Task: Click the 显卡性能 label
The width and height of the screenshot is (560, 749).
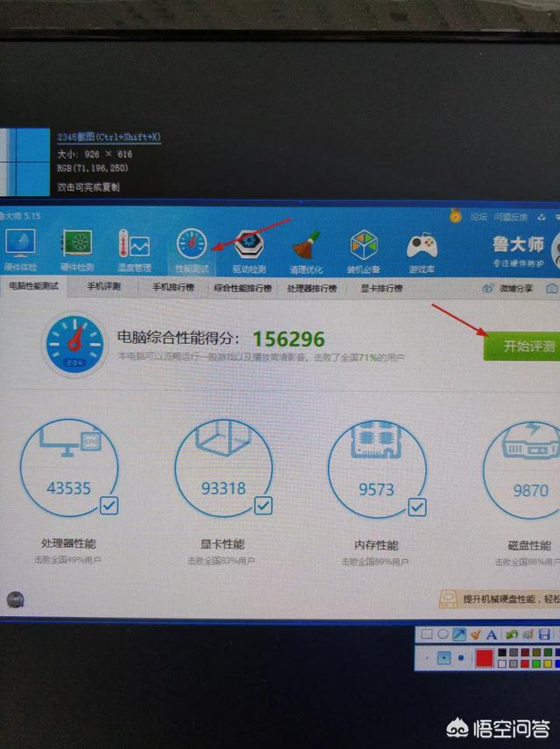Action: (x=222, y=544)
